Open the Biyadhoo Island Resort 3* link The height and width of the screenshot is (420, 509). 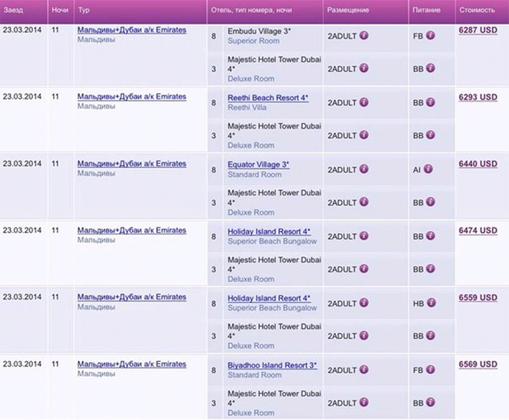pyautogui.click(x=272, y=365)
